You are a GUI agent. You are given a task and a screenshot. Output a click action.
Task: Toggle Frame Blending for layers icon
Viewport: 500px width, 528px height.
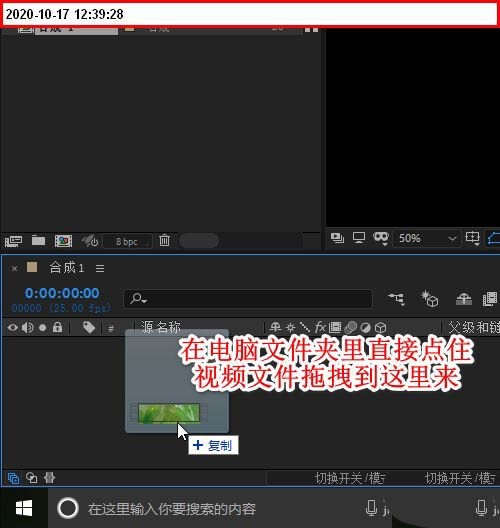[x=490, y=299]
